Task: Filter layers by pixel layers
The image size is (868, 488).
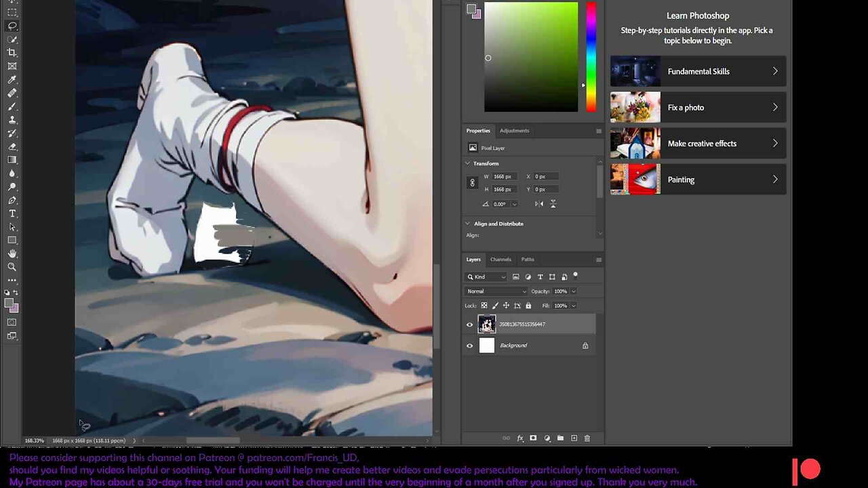Action: pyautogui.click(x=515, y=277)
